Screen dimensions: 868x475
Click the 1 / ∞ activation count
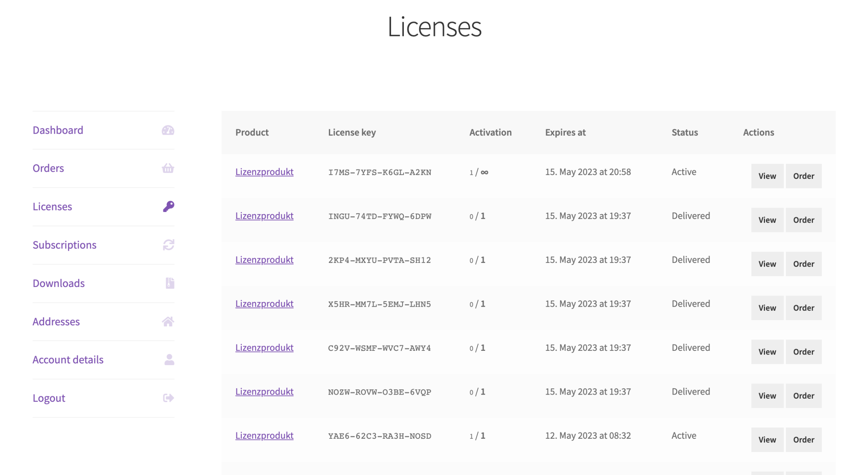[479, 172]
